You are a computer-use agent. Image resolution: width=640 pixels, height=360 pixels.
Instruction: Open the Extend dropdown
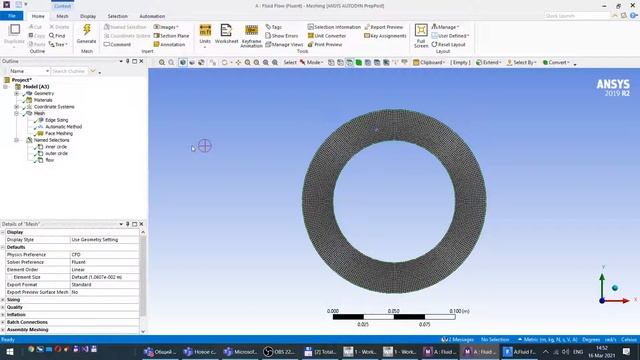point(488,62)
